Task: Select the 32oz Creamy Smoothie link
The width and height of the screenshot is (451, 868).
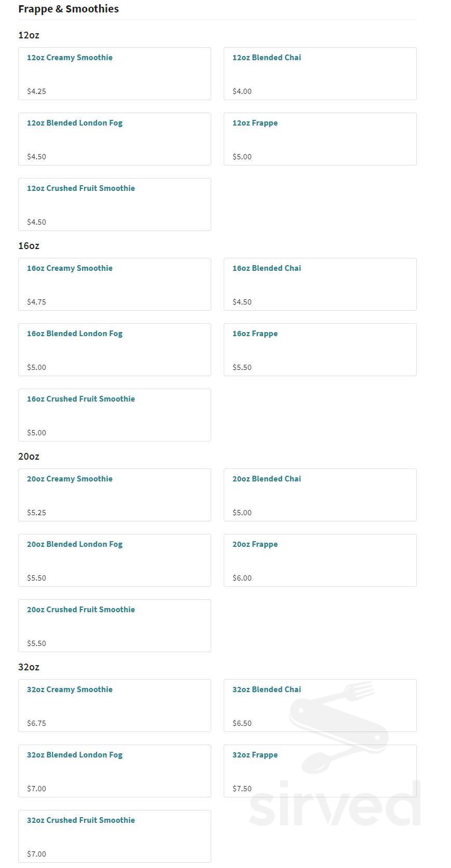Action: [70, 690]
